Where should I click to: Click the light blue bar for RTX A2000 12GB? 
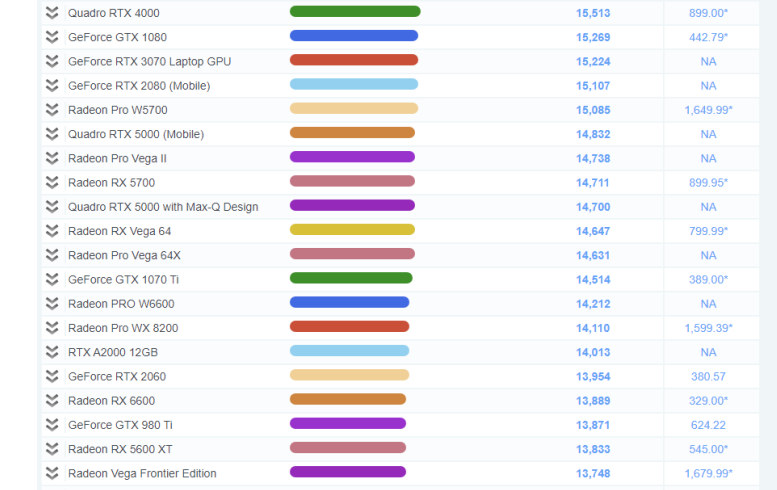click(349, 351)
